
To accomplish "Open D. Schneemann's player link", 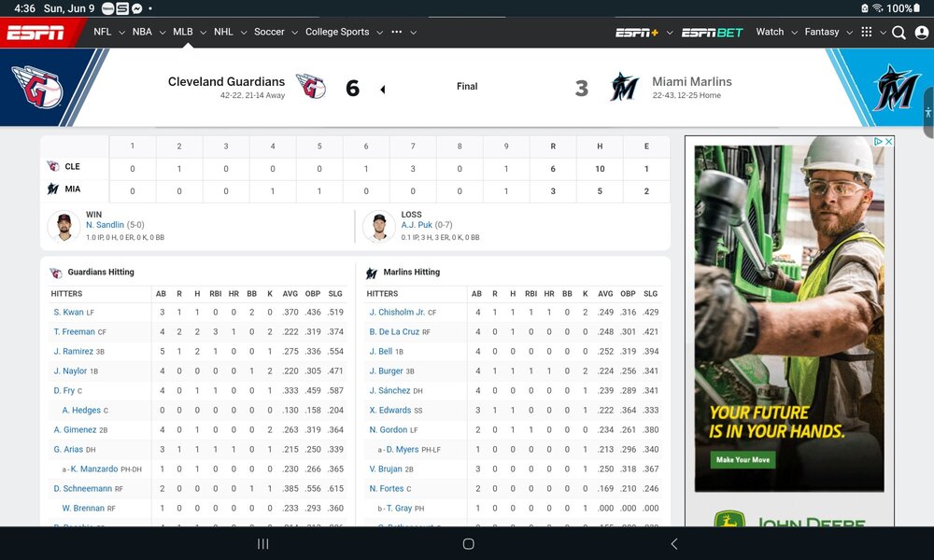I will point(83,488).
